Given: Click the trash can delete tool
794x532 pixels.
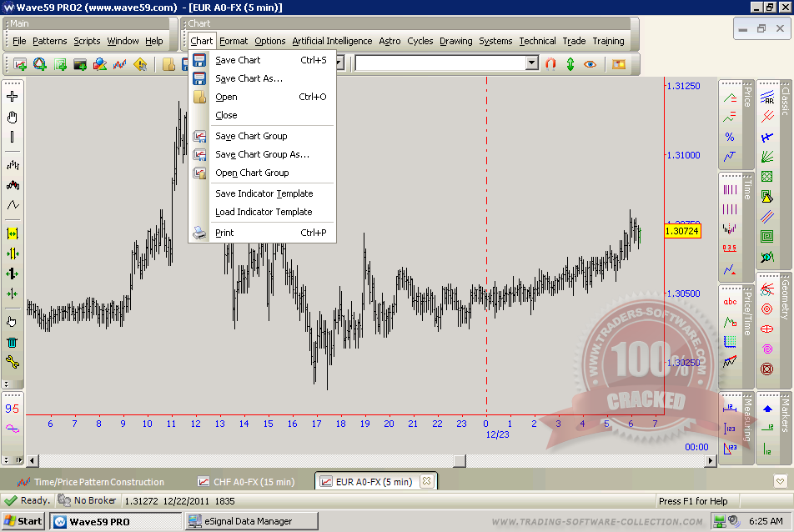Looking at the screenshot, I should point(12,342).
